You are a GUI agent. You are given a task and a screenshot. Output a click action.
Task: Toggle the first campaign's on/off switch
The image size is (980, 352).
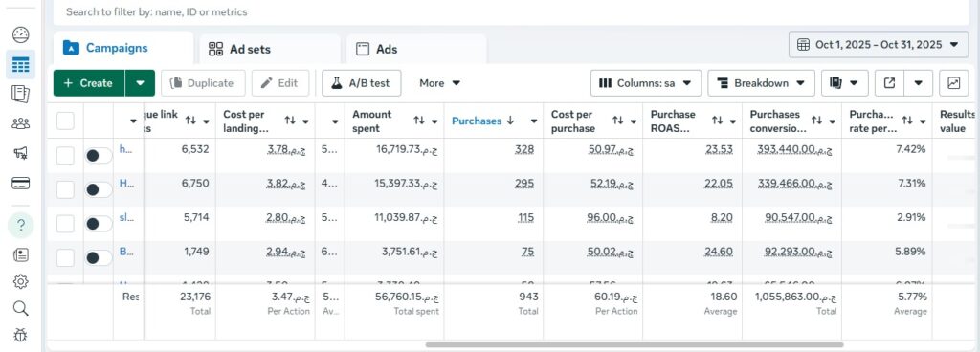click(99, 155)
